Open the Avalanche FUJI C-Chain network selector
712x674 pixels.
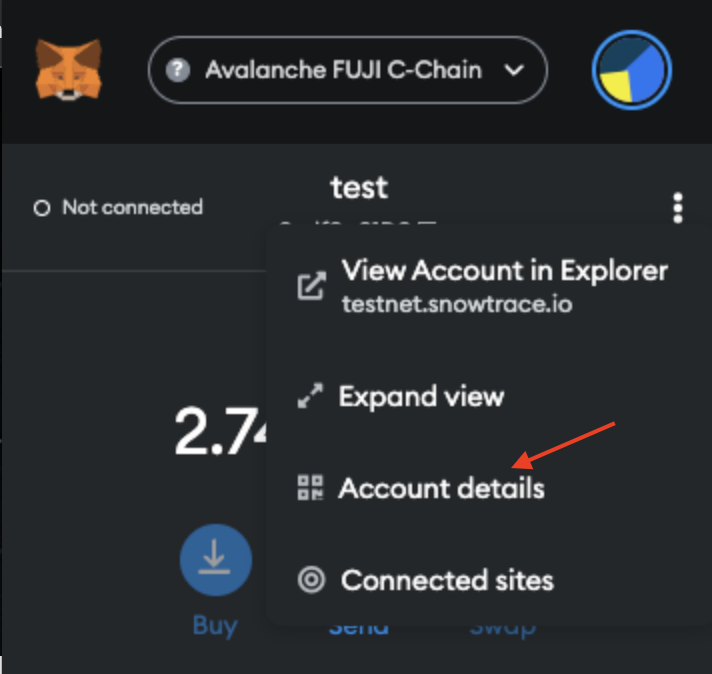(347, 70)
